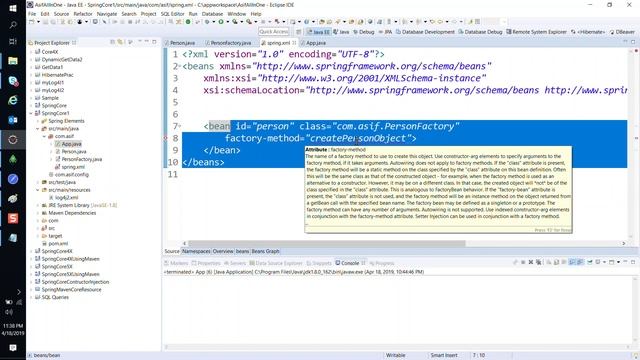The height and width of the screenshot is (360, 640).
Task: Click the New file toolbar icon
Action: click(31, 22)
